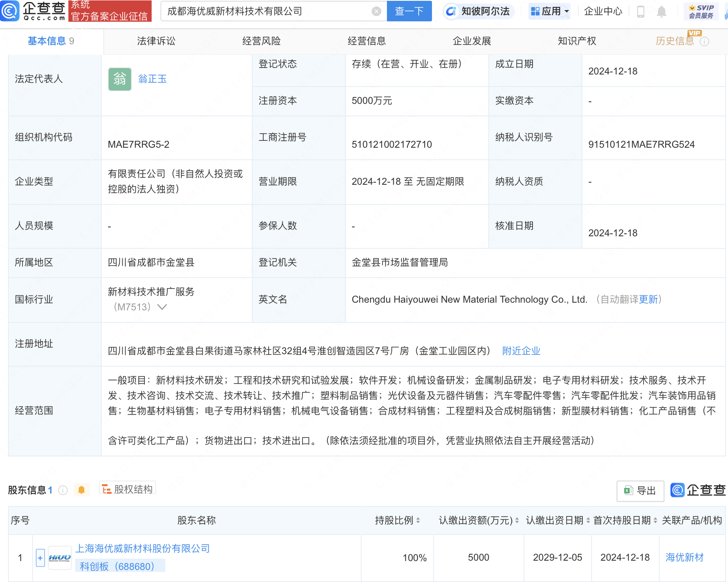Screen dimensions: 728x582
Task: Open the 应用 dropdown menu
Action: [x=549, y=11]
